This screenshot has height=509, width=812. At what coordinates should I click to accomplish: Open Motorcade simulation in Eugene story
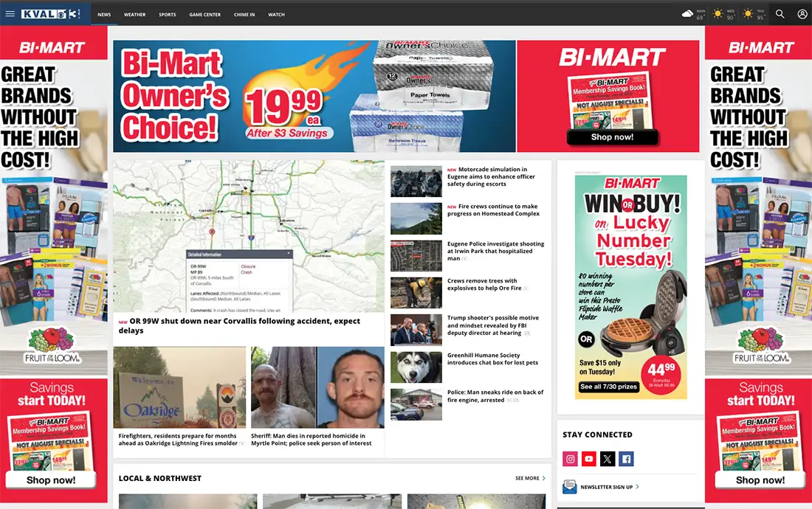(492, 176)
